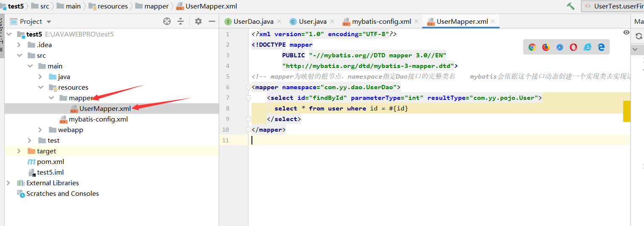Expand the target folder arrow
The height and width of the screenshot is (226, 644).
pos(19,151)
